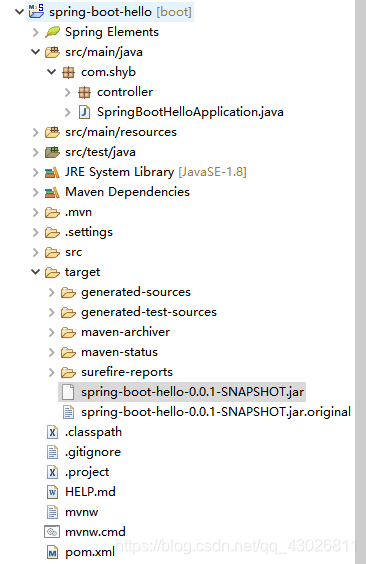Click the mvnw.cmd gear file icon
366x564 pixels.
point(52,532)
